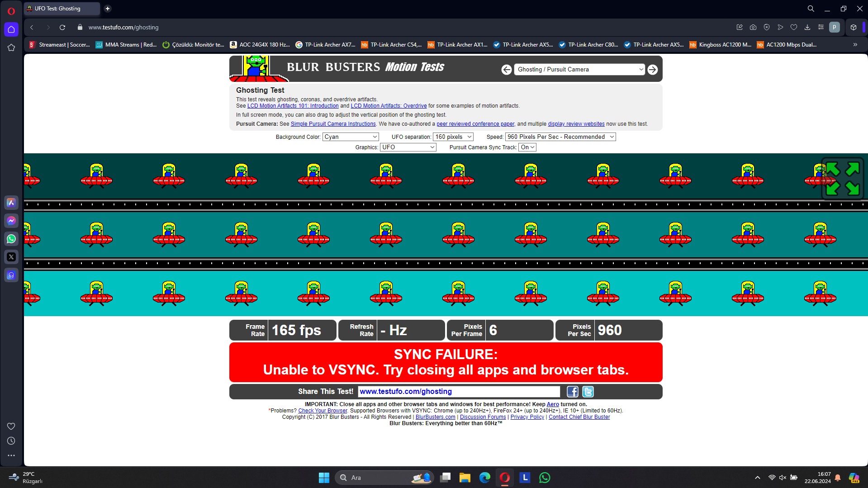The image size is (868, 488).
Task: Open the sidebar heart pinboards icon
Action: [11, 426]
